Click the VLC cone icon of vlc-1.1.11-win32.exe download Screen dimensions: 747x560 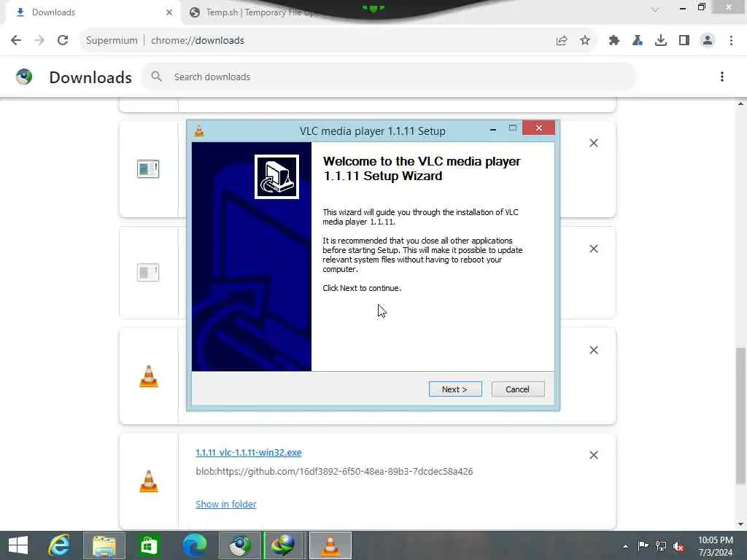pyautogui.click(x=149, y=481)
